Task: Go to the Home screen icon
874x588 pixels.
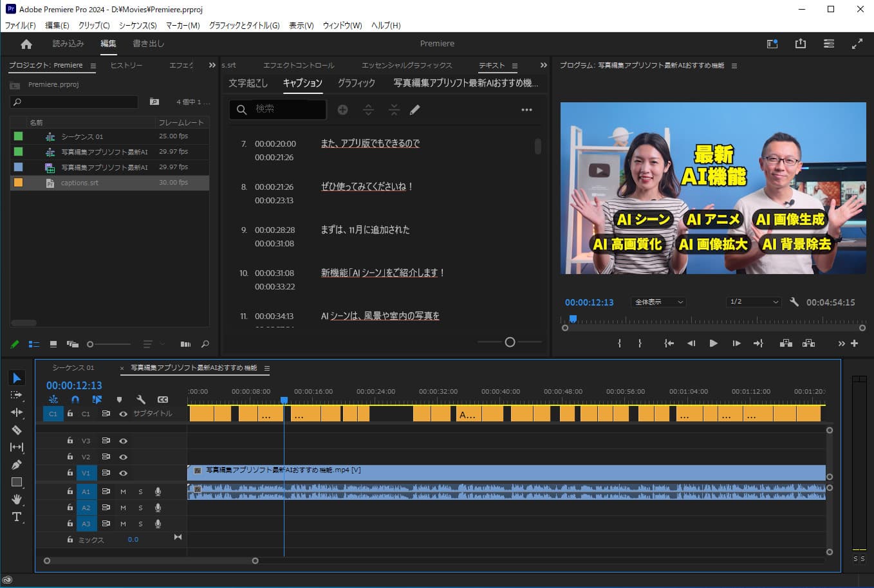Action: point(26,44)
